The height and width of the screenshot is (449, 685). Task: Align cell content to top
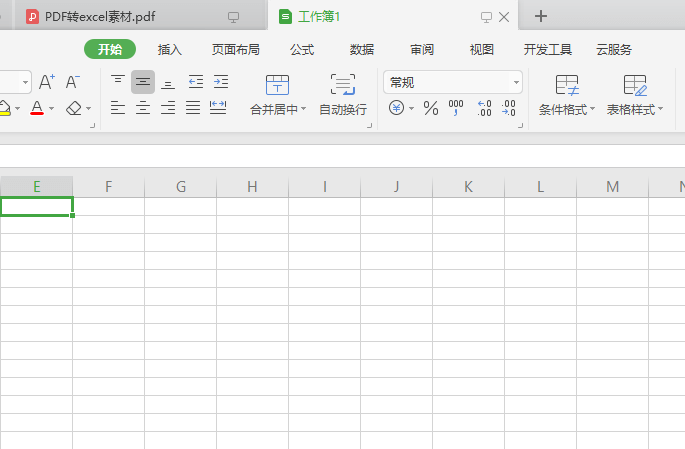pyautogui.click(x=118, y=82)
